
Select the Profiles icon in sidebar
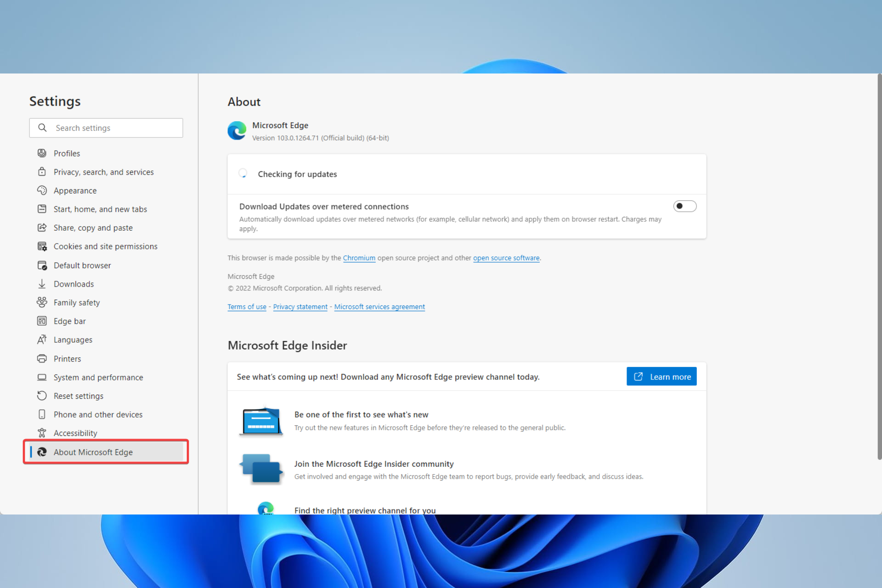click(42, 153)
